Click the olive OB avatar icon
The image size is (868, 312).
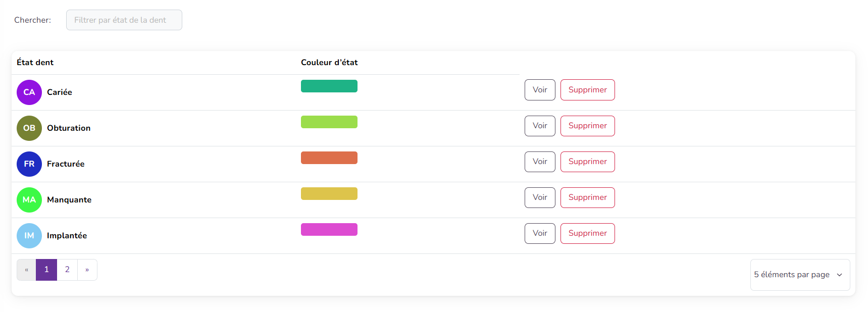[29, 128]
